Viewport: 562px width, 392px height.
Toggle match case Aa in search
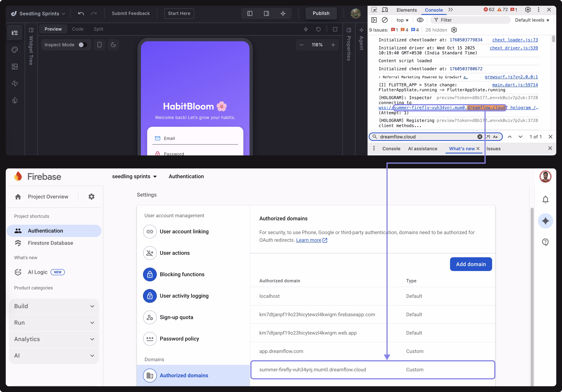pyautogui.click(x=495, y=137)
